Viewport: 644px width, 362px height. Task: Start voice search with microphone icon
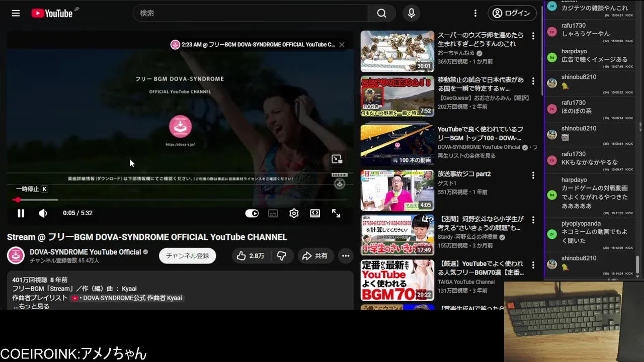pos(412,14)
